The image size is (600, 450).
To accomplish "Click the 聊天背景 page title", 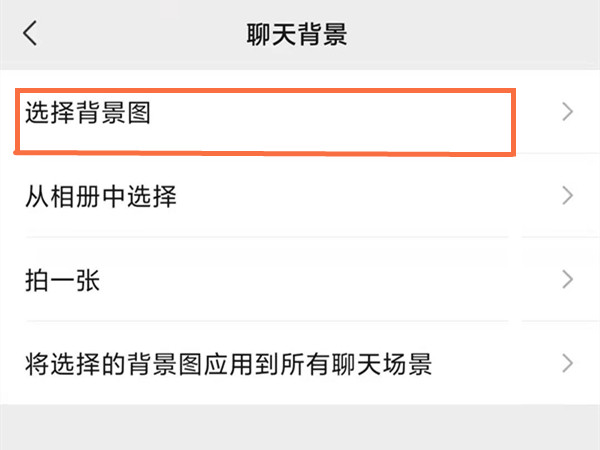I will tap(296, 33).
